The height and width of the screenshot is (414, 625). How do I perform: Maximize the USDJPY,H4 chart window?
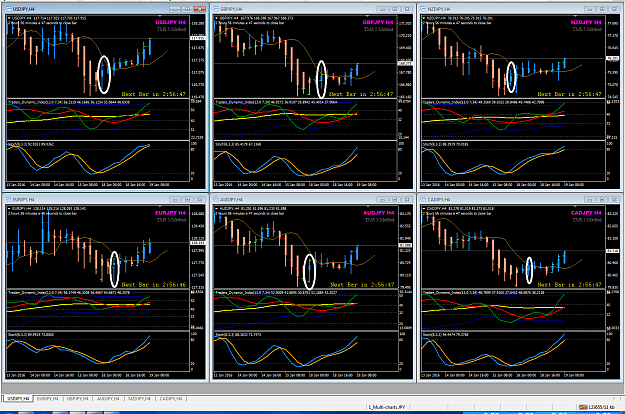[187, 9]
